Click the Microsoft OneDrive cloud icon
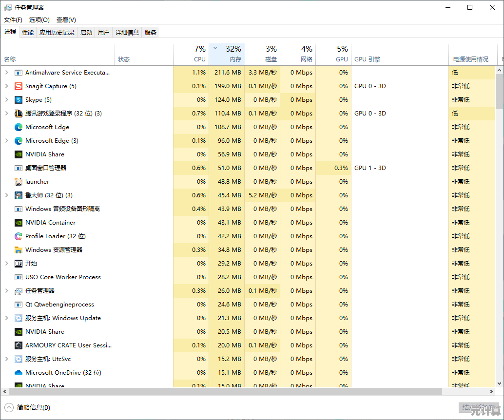Viewport: 504px width, 420px height. (19, 373)
